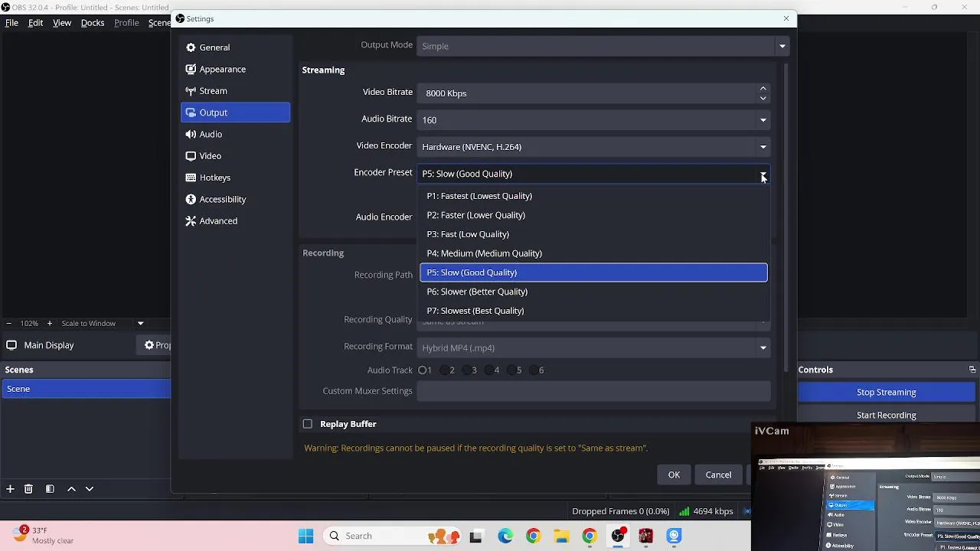Image resolution: width=980 pixels, height=551 pixels.
Task: Open scene filters icon in Scenes dock
Action: tap(50, 488)
